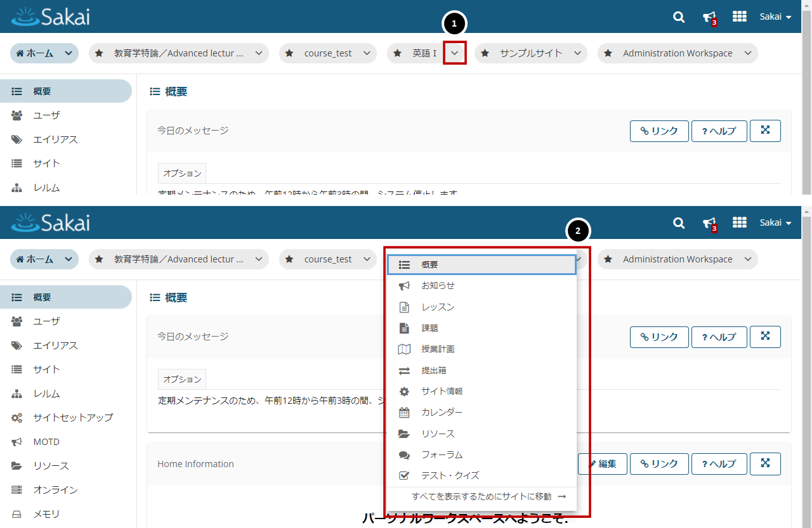Open the sites grid icon in lower screenshot
The image size is (812, 528).
point(740,222)
